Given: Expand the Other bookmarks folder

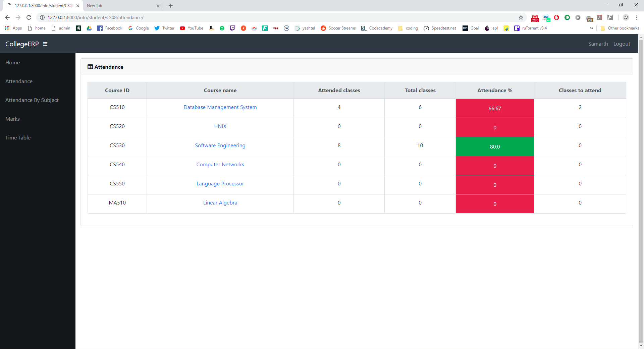Looking at the screenshot, I should 620,28.
